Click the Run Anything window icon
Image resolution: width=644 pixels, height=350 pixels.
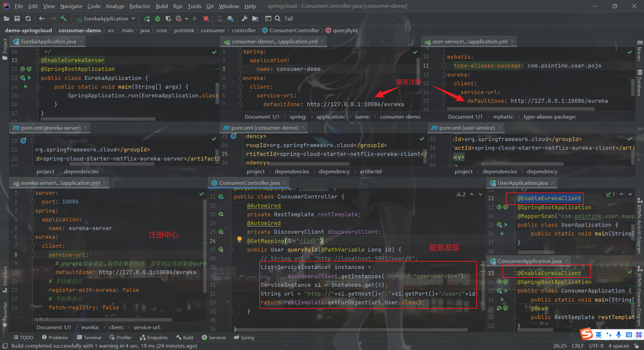pyautogui.click(x=268, y=19)
